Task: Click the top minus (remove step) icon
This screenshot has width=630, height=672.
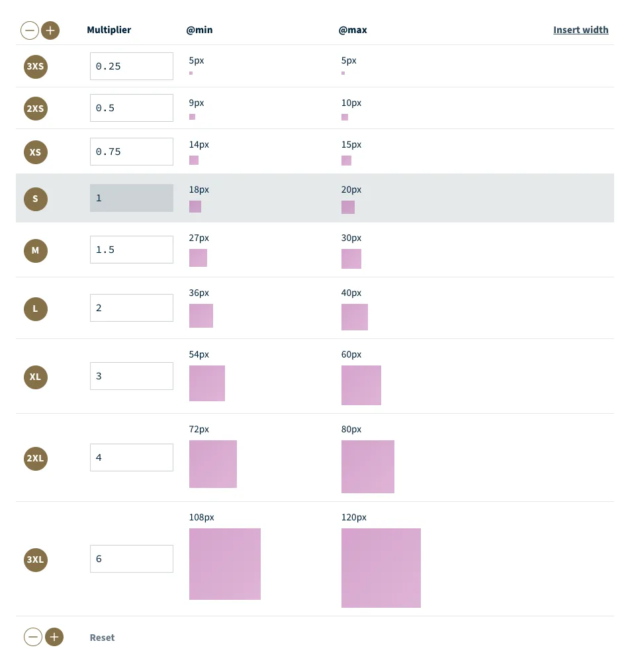Action: (x=30, y=30)
